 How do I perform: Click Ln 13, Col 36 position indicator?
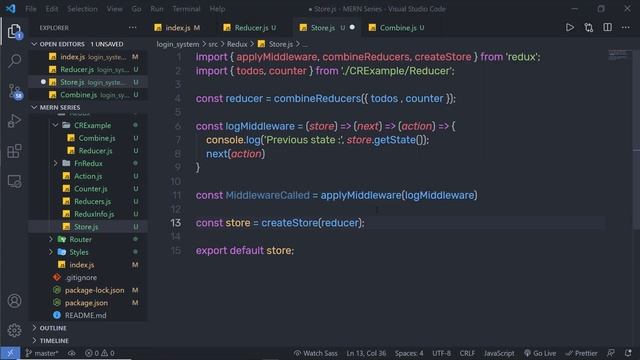pyautogui.click(x=366, y=353)
